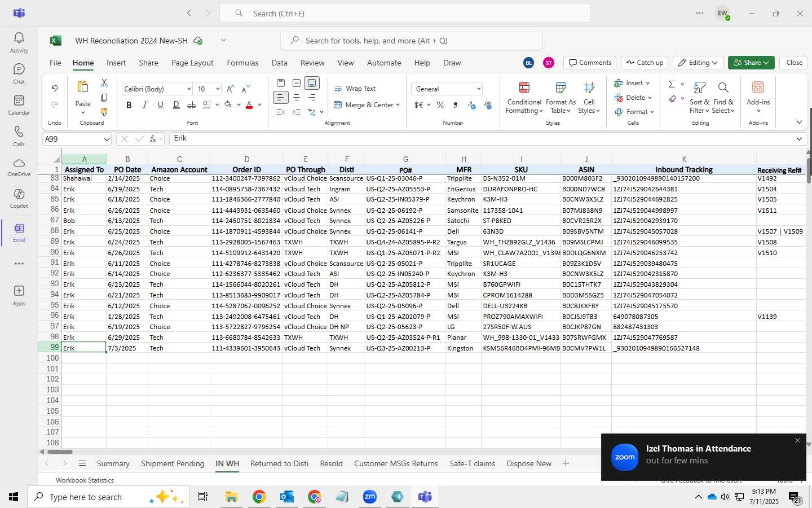Click the green Share button
The height and width of the screenshot is (508, 812).
point(751,63)
